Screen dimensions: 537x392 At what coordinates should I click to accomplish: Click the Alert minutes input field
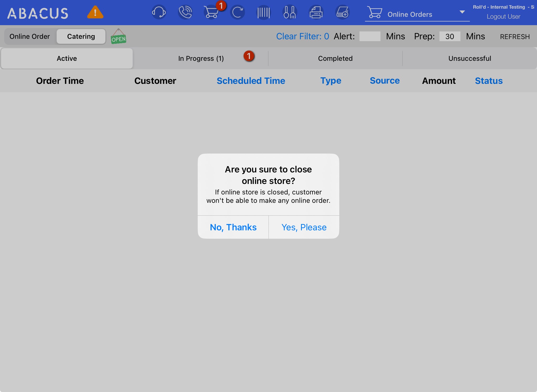click(x=370, y=36)
